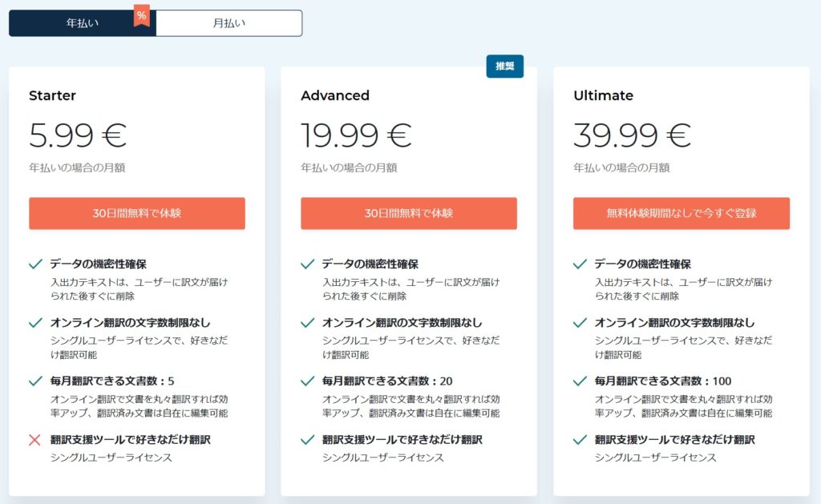This screenshot has width=821, height=504.
Task: Click the 39.99 € price text
Action: [632, 135]
